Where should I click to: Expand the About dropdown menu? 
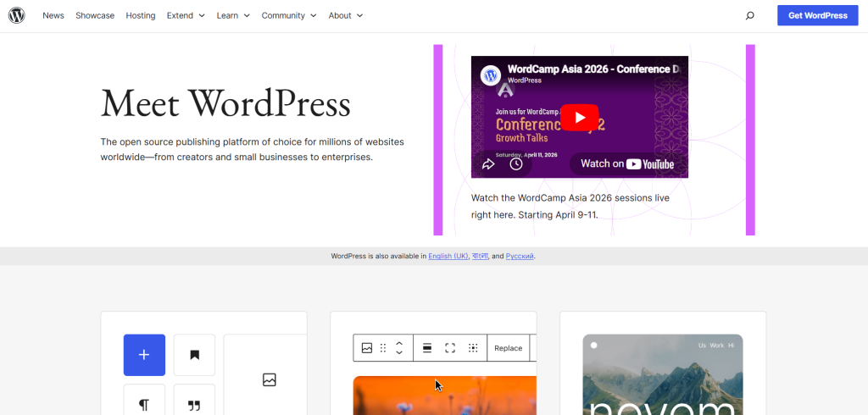click(346, 15)
